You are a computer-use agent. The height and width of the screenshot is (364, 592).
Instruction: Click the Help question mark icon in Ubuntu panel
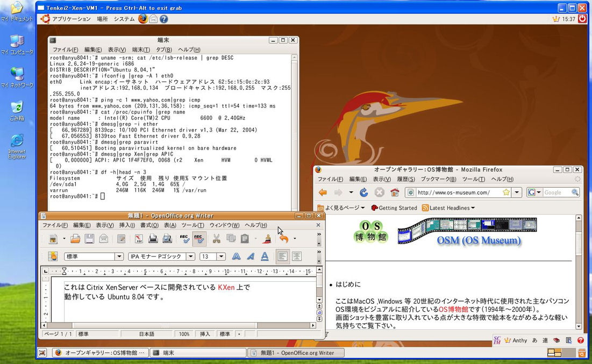click(163, 19)
